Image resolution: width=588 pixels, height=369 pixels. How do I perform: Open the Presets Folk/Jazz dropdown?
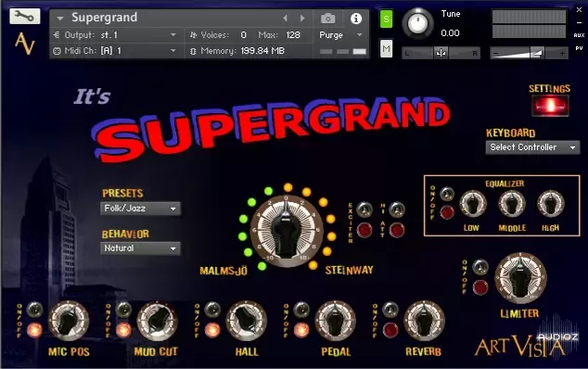(x=140, y=209)
